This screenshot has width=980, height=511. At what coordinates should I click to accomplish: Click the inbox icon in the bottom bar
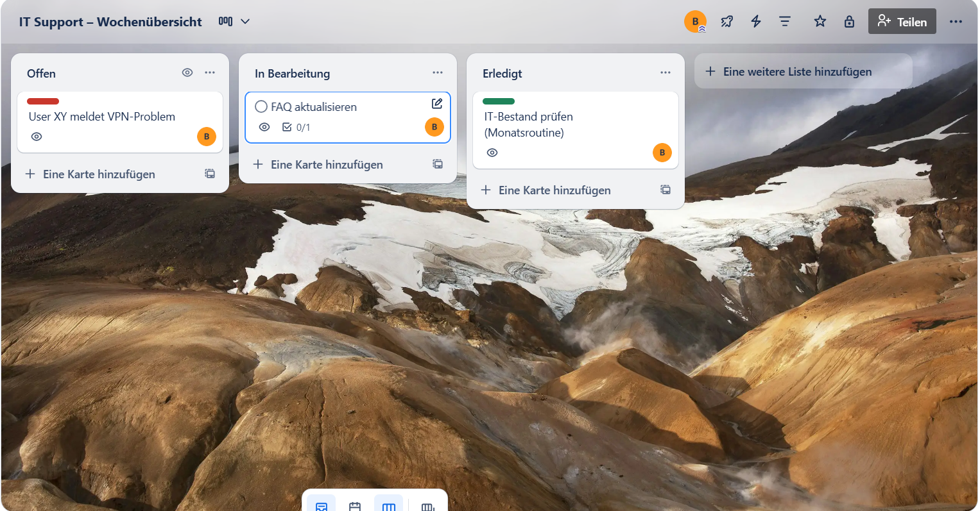coord(322,506)
